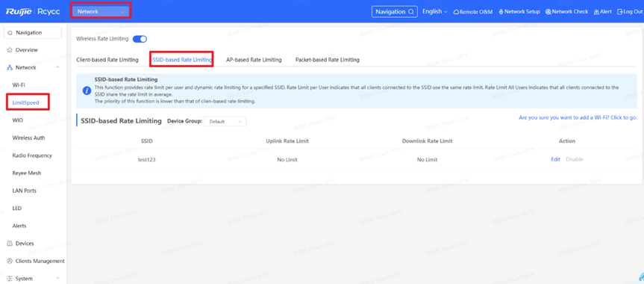Click the test123 SSID cell
The image size is (644, 284).
[146, 160]
